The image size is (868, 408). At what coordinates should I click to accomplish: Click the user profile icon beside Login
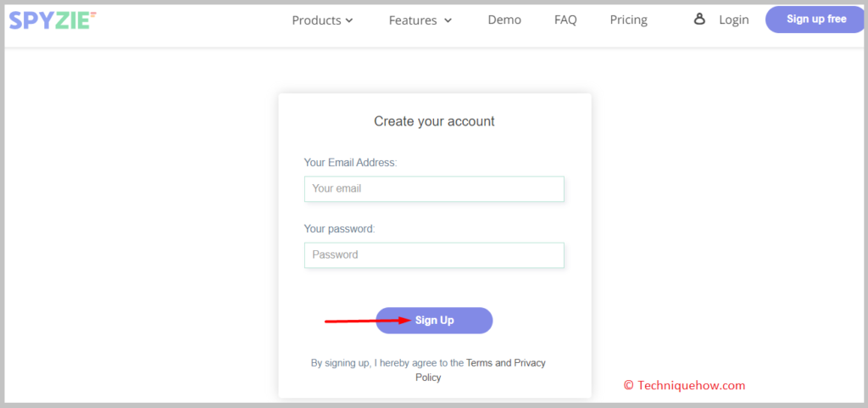(699, 20)
